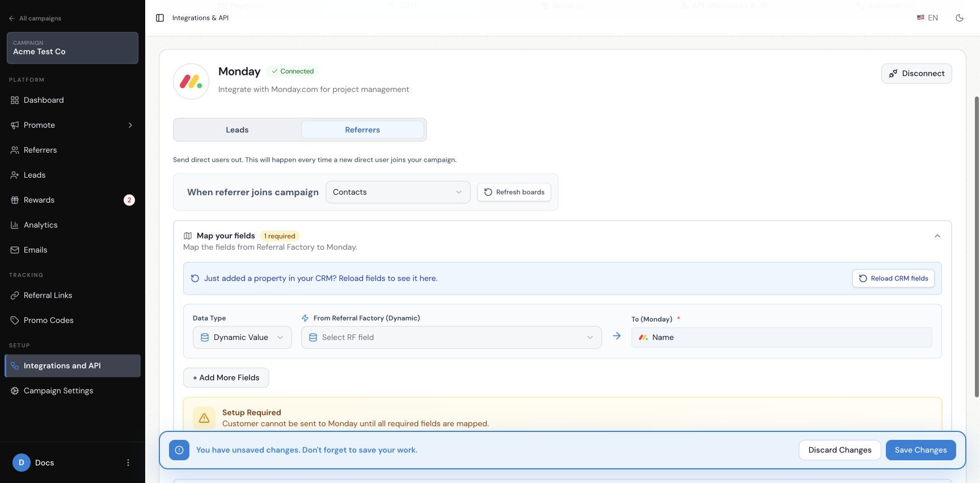Click the Monday logo icon
Viewport: 980px width, 483px height.
[x=191, y=81]
